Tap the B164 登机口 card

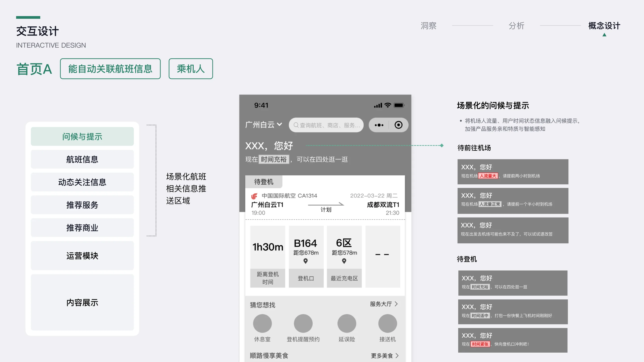[306, 257]
